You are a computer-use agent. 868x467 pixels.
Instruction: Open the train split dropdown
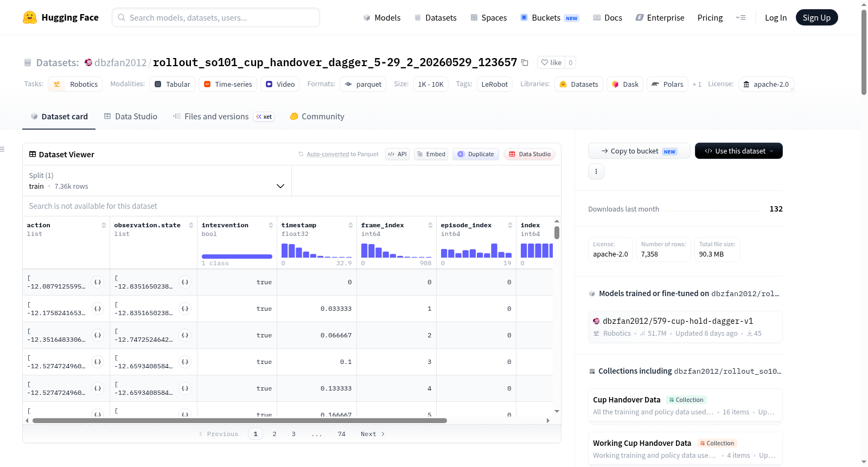(x=157, y=181)
